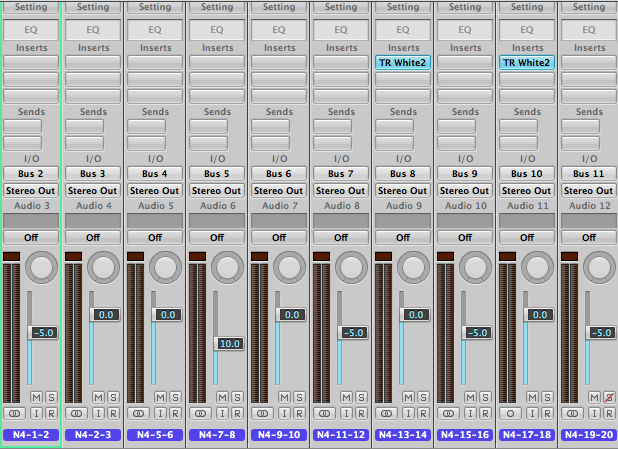618x449 pixels.
Task: Toggle stereo format icon on N4-15-16 strip
Action: click(449, 414)
